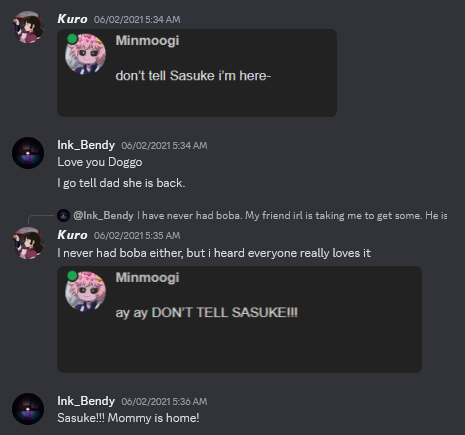Viewport: 465px width, 435px height.
Task: Click the "Sasuke!!! Mommy is home!" message
Action: (128, 418)
